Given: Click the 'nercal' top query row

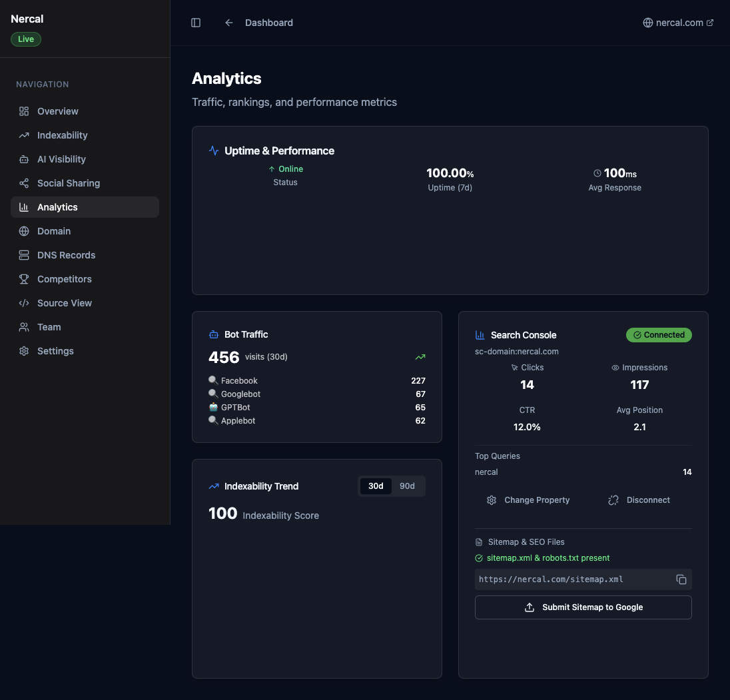Looking at the screenshot, I should [x=583, y=472].
